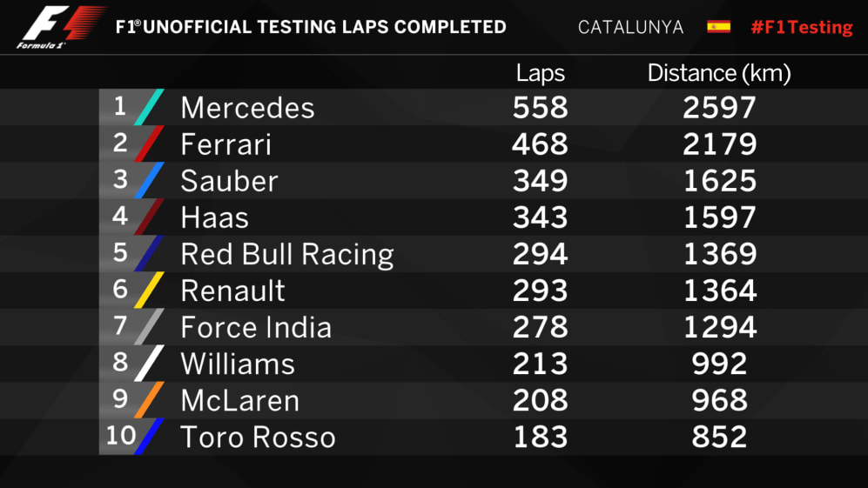Select the Laps column header
This screenshot has width=868, height=488.
(x=540, y=74)
